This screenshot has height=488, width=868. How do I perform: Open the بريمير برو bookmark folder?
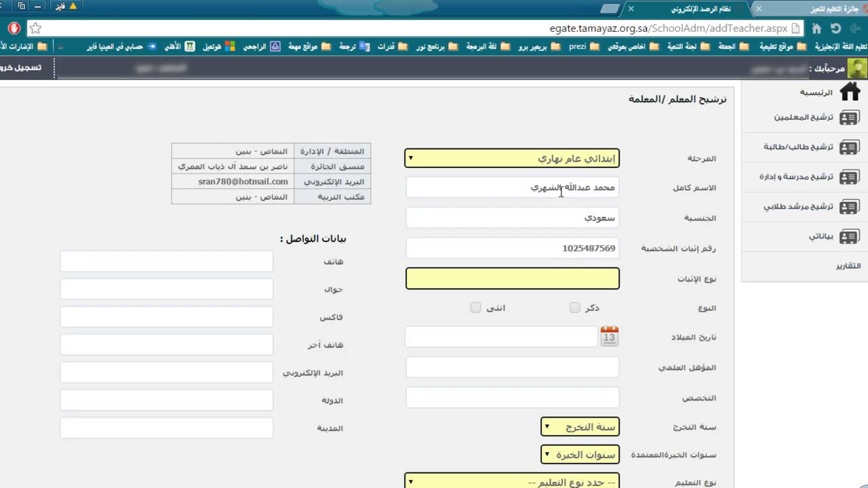540,47
